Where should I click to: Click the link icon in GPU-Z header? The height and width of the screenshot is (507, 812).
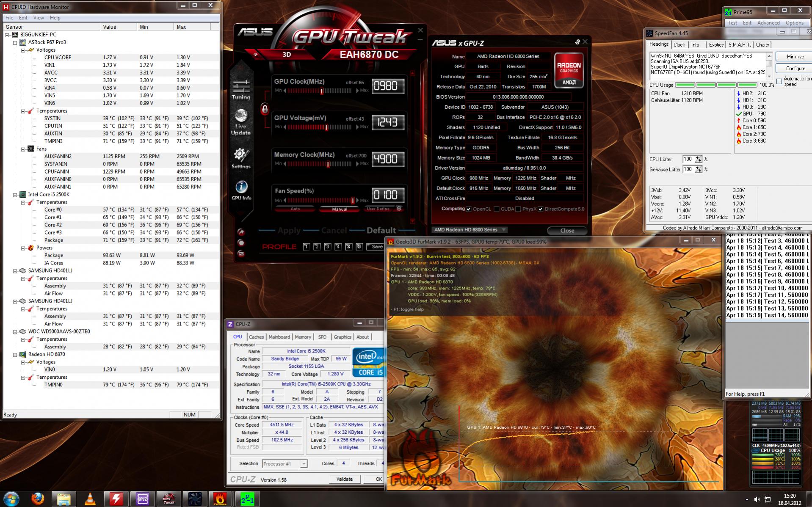pos(577,42)
